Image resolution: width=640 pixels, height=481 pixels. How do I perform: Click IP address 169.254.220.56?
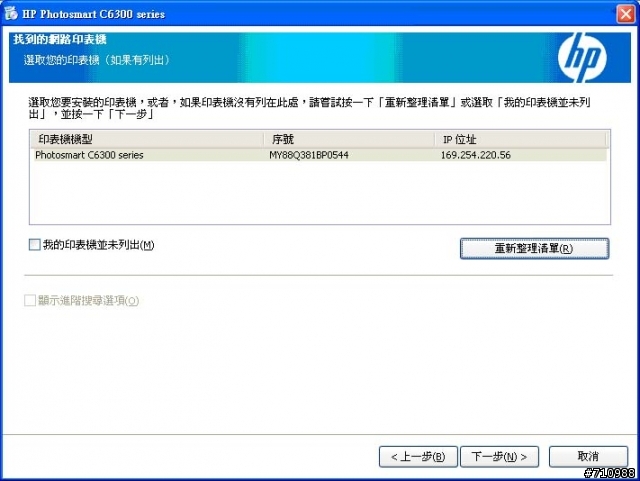click(x=476, y=155)
